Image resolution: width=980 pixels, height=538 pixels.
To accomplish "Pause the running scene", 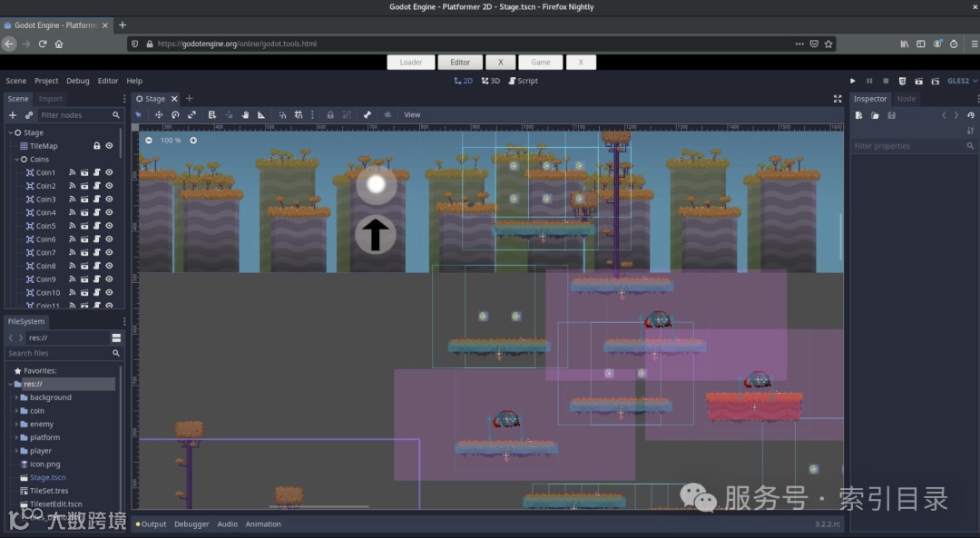I will point(869,81).
